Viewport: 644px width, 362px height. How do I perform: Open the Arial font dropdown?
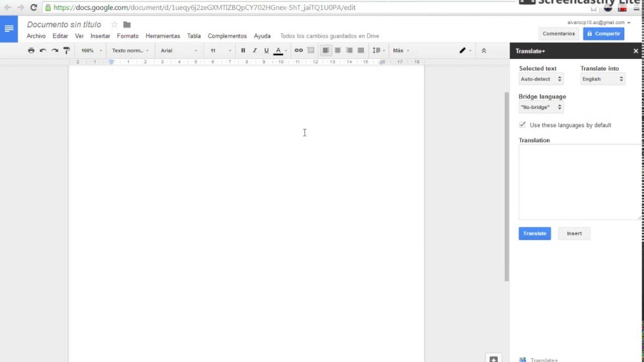click(x=179, y=50)
